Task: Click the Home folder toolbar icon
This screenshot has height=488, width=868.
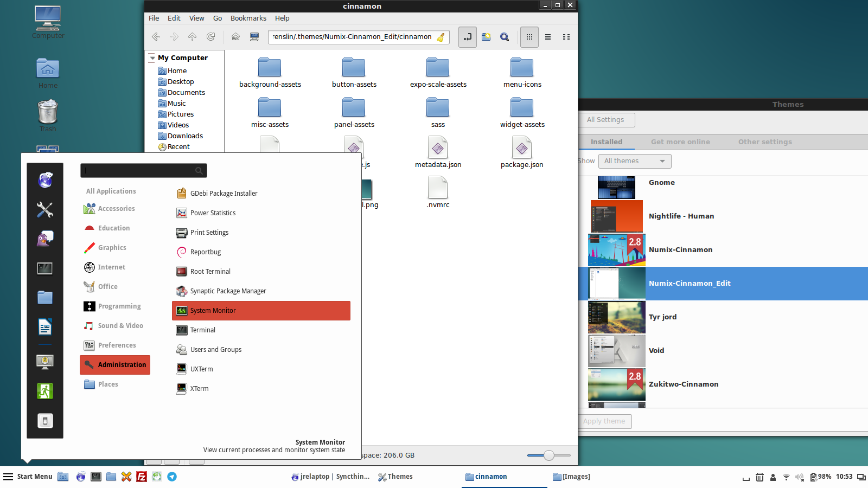Action: coord(235,37)
